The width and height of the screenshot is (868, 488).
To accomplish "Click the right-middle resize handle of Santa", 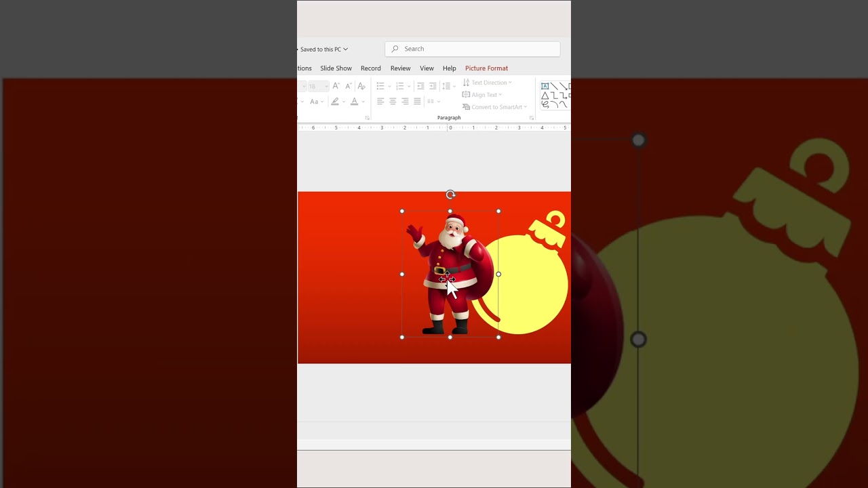I will [498, 274].
